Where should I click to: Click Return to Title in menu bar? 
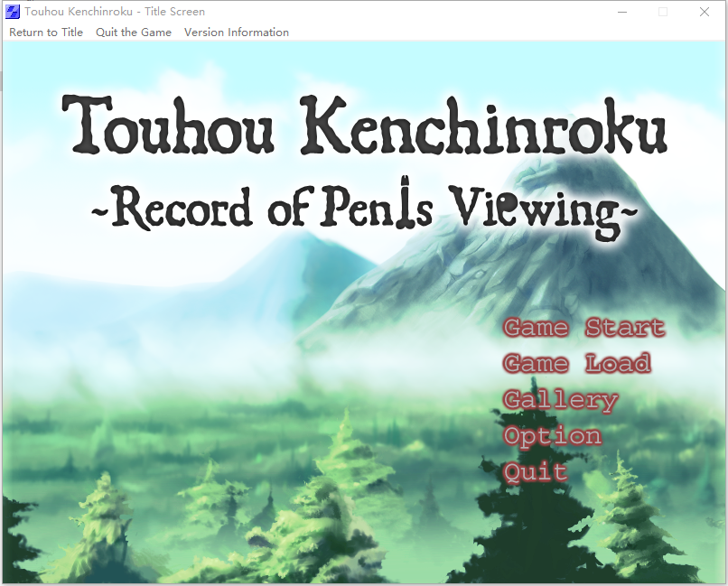click(x=46, y=33)
